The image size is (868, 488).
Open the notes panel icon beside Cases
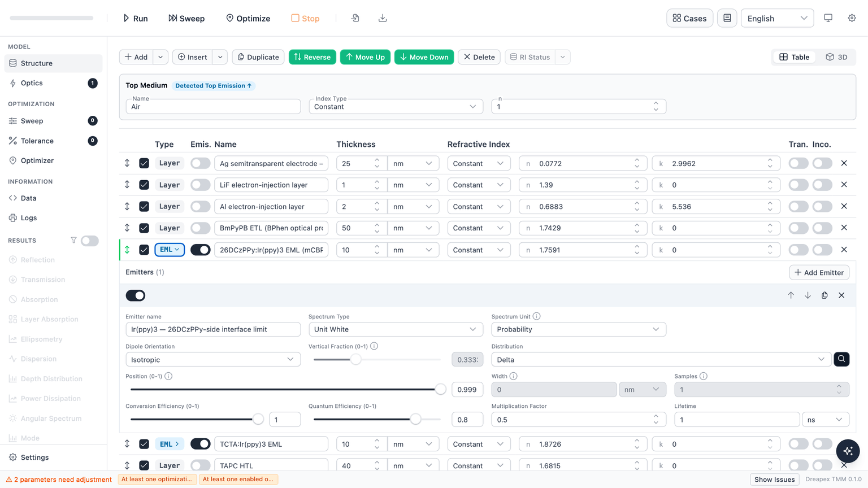(727, 18)
